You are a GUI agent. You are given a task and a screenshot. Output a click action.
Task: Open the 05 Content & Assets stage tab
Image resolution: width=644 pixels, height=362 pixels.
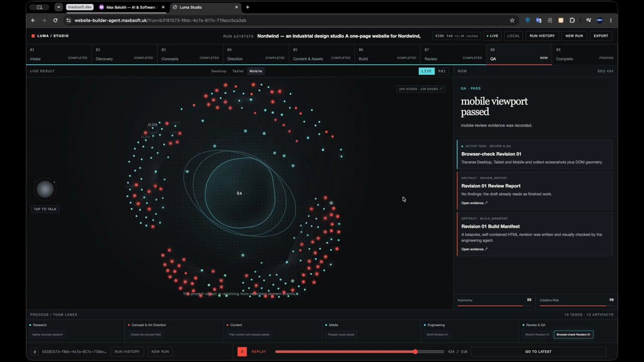point(321,54)
